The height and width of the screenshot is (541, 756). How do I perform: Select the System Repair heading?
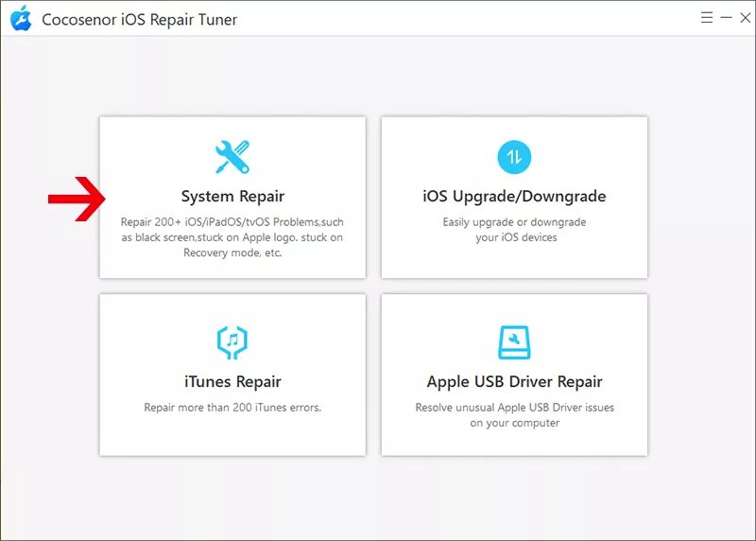click(232, 197)
